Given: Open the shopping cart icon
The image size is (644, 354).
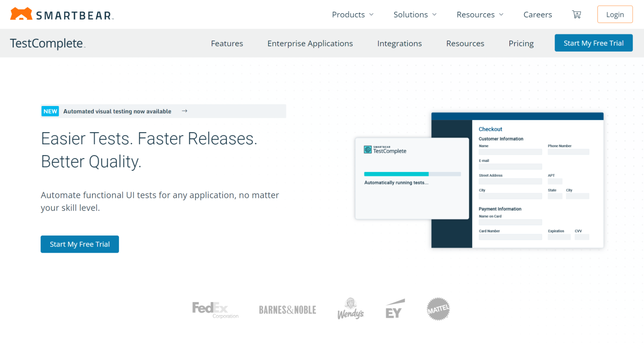Looking at the screenshot, I should click(x=576, y=14).
